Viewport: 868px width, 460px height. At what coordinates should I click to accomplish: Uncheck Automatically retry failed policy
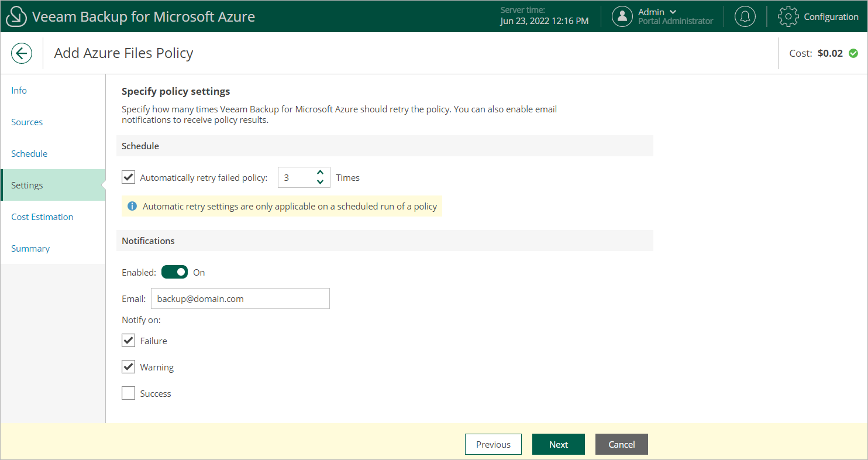point(128,177)
